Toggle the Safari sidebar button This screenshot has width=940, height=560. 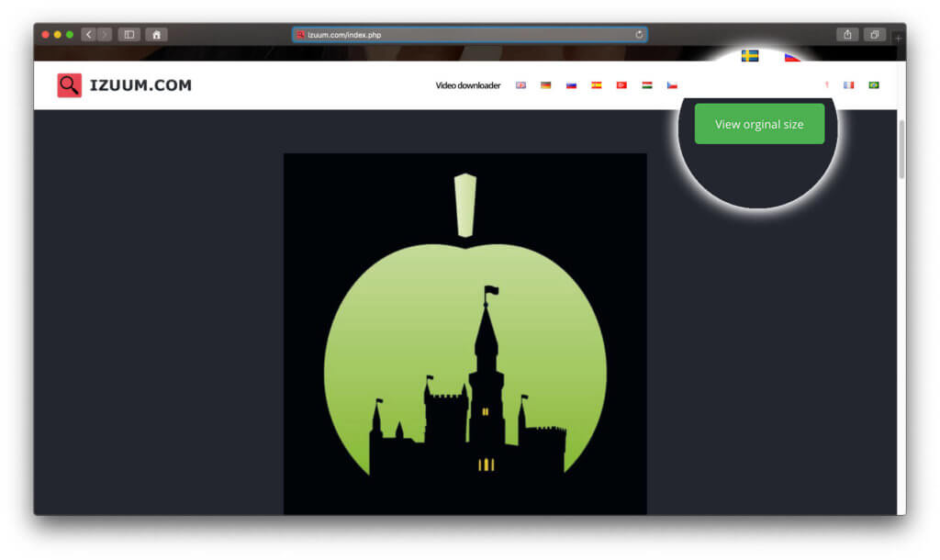point(129,35)
